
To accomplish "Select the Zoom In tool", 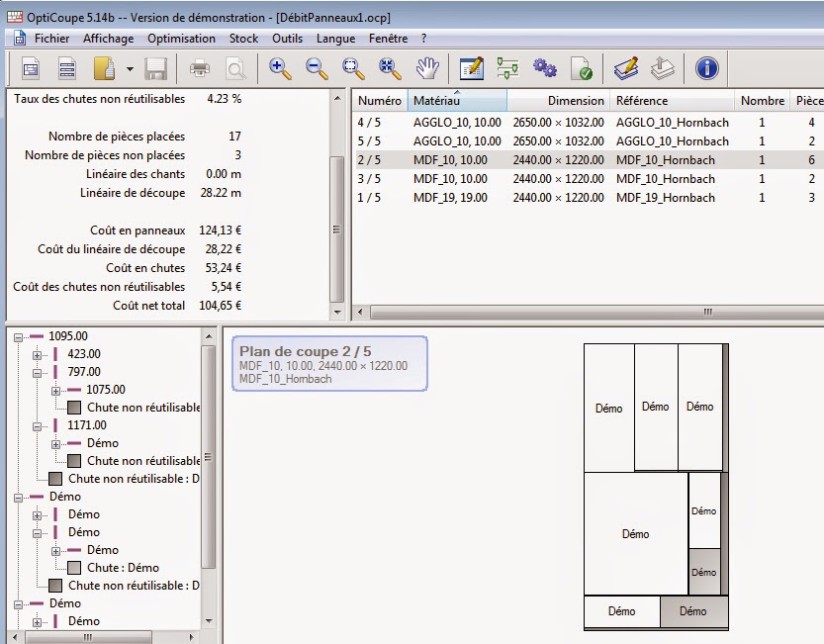I will 279,68.
